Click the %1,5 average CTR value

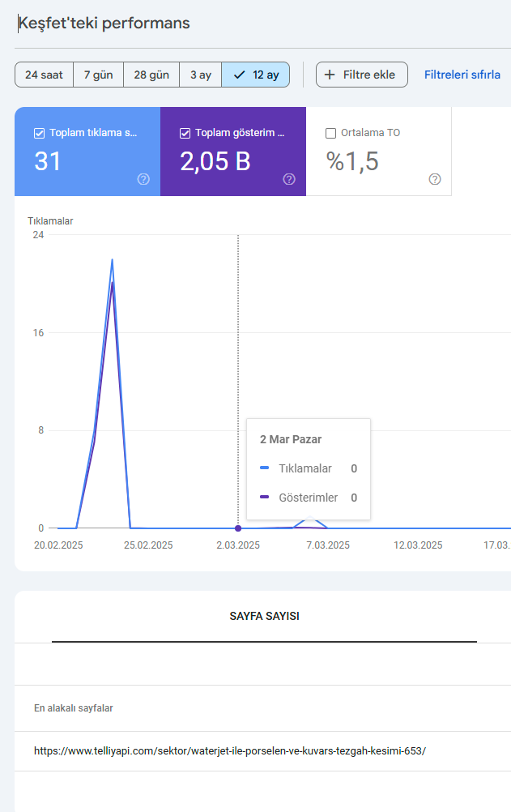[x=352, y=161]
